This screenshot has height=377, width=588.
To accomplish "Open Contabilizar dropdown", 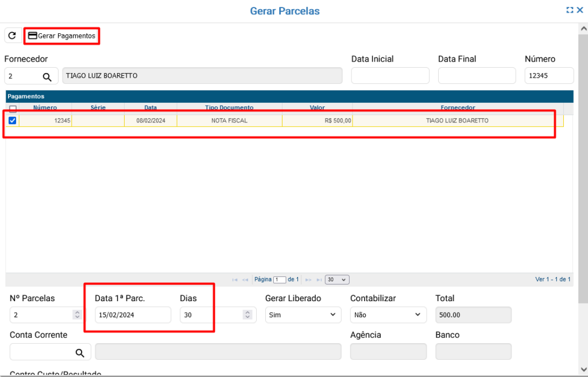I will (x=388, y=315).
